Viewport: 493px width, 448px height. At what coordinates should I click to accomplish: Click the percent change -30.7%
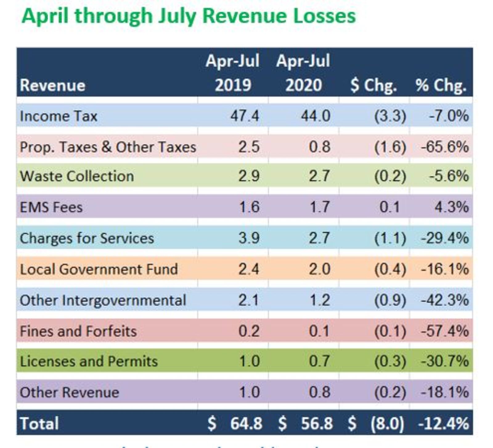(x=445, y=361)
